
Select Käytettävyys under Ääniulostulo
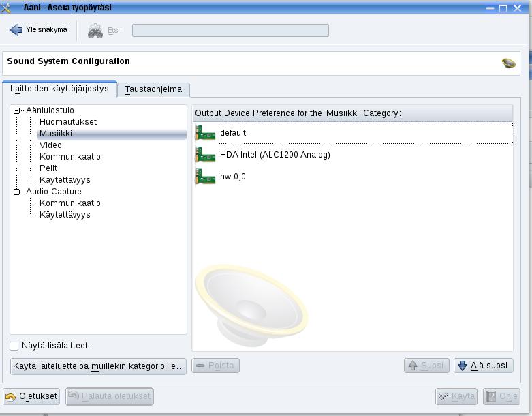[65, 179]
